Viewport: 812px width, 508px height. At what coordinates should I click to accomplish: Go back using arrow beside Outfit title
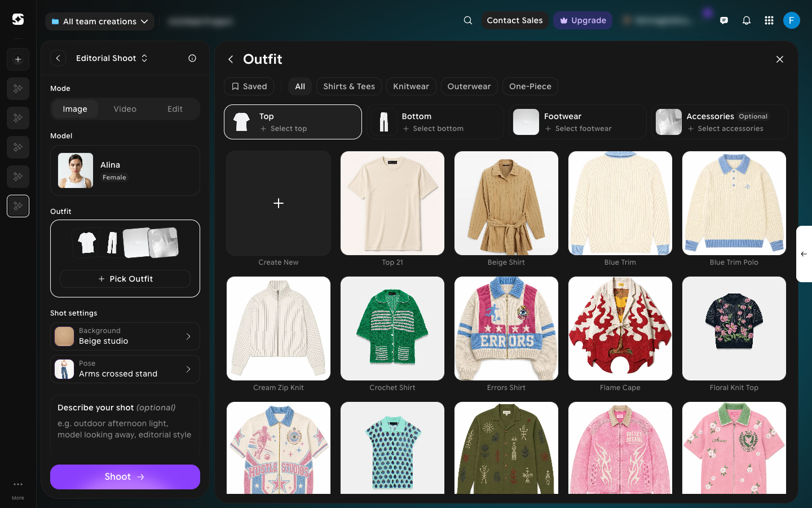[231, 59]
